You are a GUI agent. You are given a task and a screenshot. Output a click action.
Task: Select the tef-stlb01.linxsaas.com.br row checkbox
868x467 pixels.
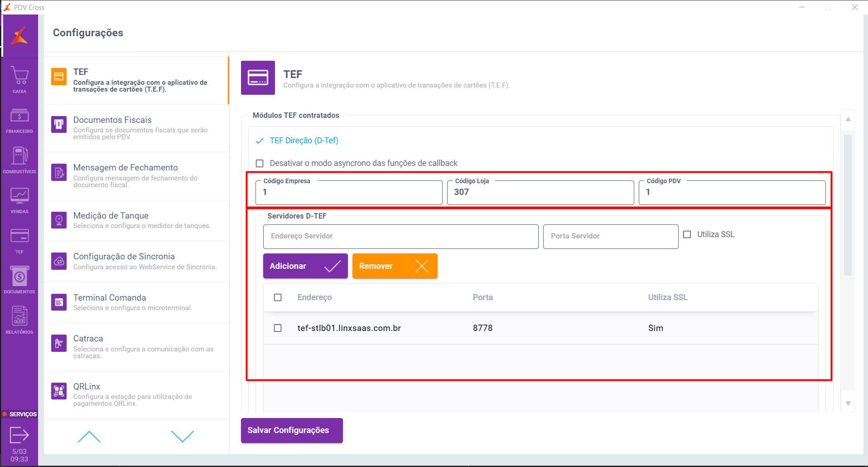coord(278,328)
